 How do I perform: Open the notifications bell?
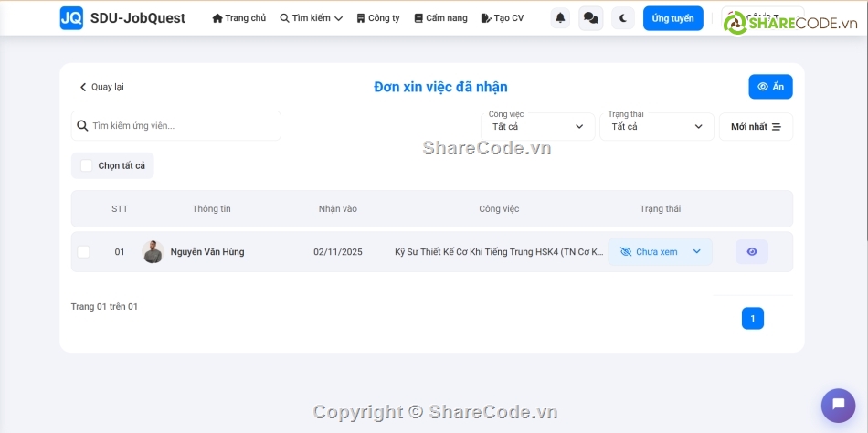tap(560, 18)
